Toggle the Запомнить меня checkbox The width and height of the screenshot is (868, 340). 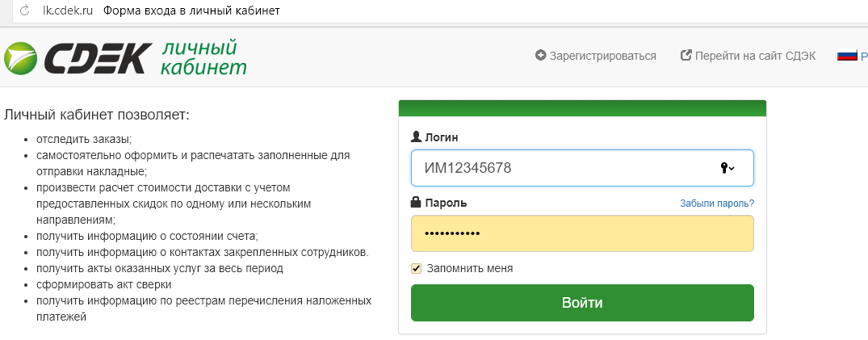417,269
